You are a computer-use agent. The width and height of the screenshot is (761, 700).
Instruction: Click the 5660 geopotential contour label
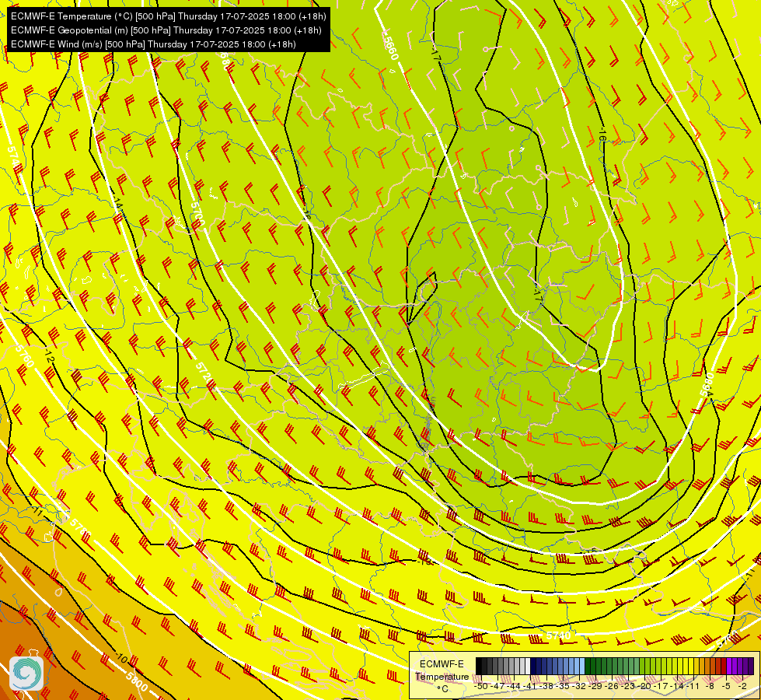390,47
